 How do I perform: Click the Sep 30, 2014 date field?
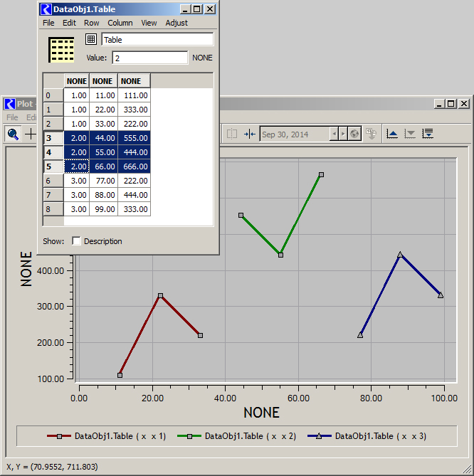(295, 134)
